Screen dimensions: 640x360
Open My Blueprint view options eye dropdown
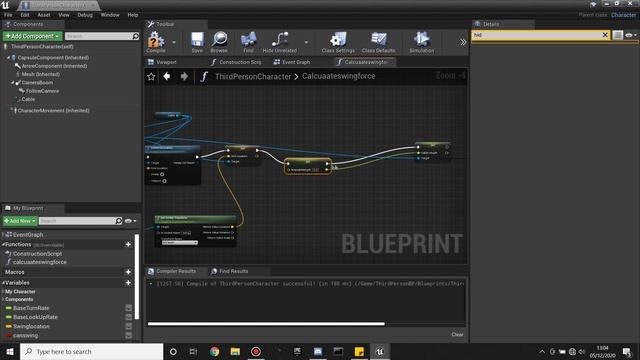pos(130,221)
